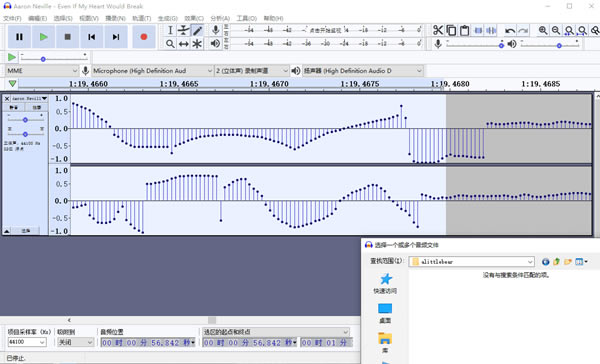Paste audio with the clipboard icon
Screen dimensions: 600x364
[465, 30]
